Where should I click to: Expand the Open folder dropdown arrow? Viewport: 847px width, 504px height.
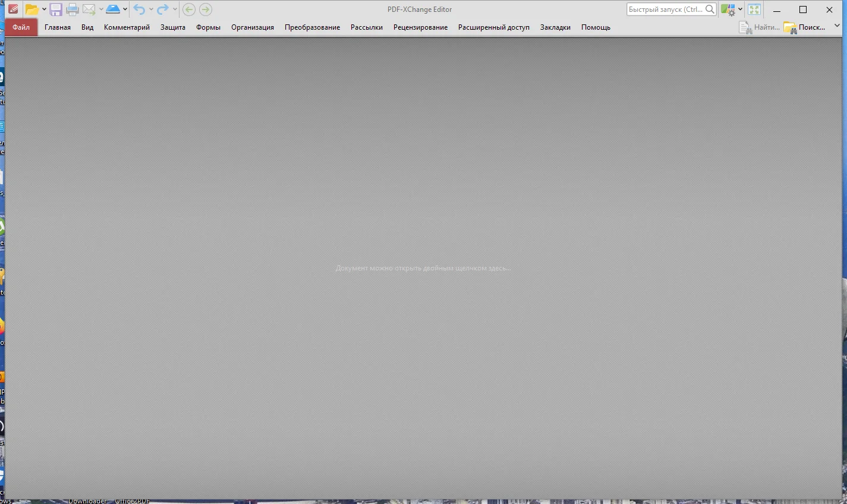click(44, 10)
